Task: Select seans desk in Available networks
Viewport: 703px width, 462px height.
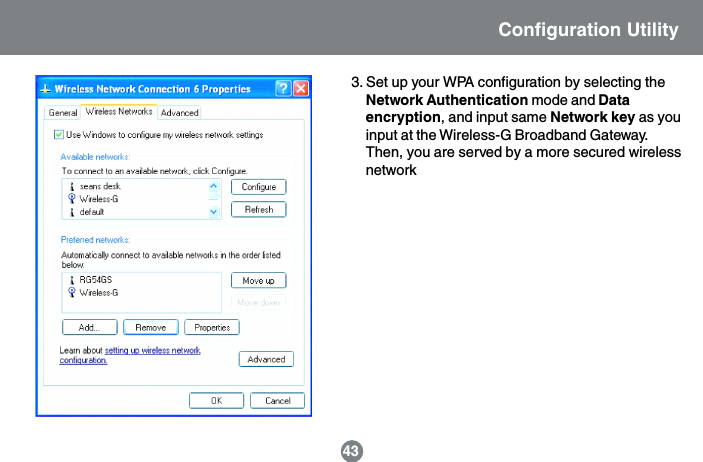Action: pyautogui.click(x=100, y=186)
